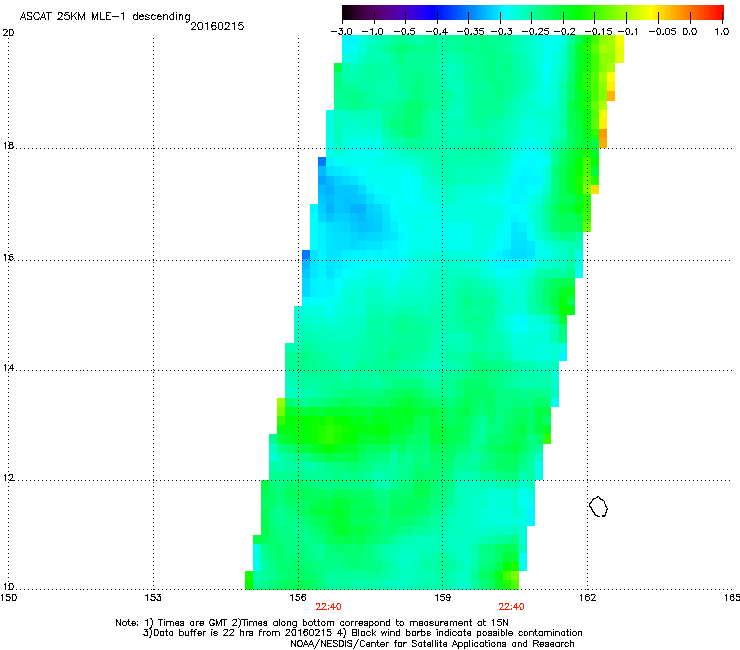Click the latitude label 18
Image resolution: width=740 pixels, height=650 pixels.
click(8, 145)
